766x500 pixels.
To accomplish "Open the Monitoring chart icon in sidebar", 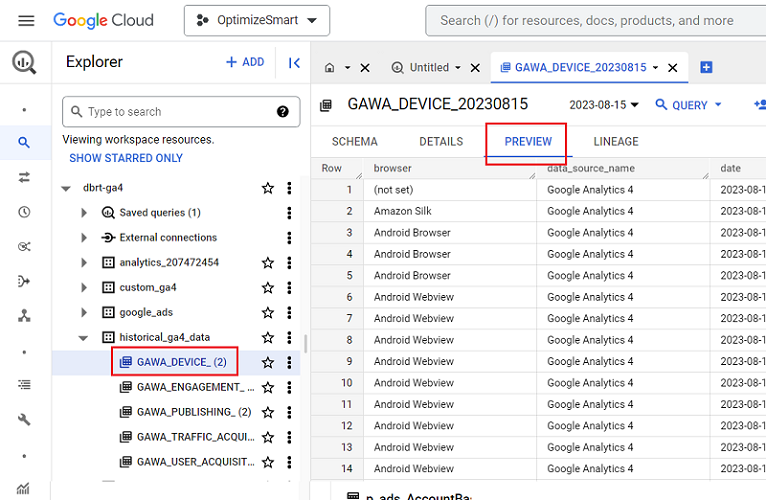I will [x=23, y=489].
